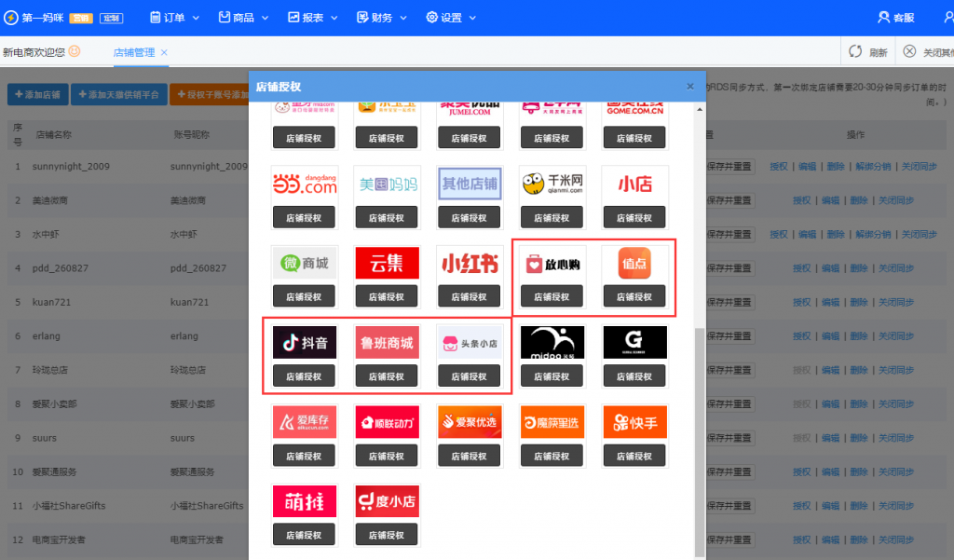Open the 订单 dropdown menu
The image size is (954, 560).
point(174,18)
